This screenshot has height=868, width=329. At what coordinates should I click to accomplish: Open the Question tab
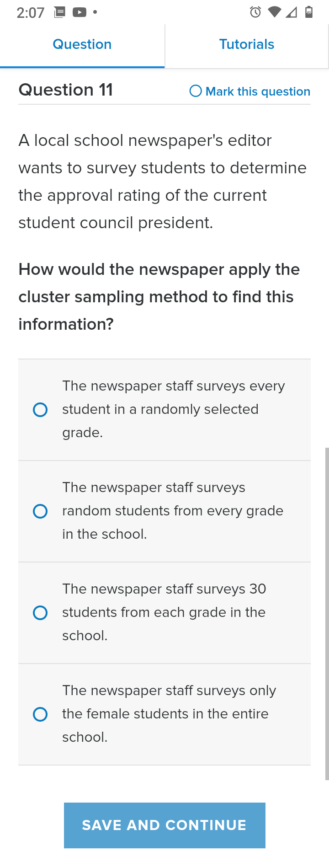click(x=82, y=45)
